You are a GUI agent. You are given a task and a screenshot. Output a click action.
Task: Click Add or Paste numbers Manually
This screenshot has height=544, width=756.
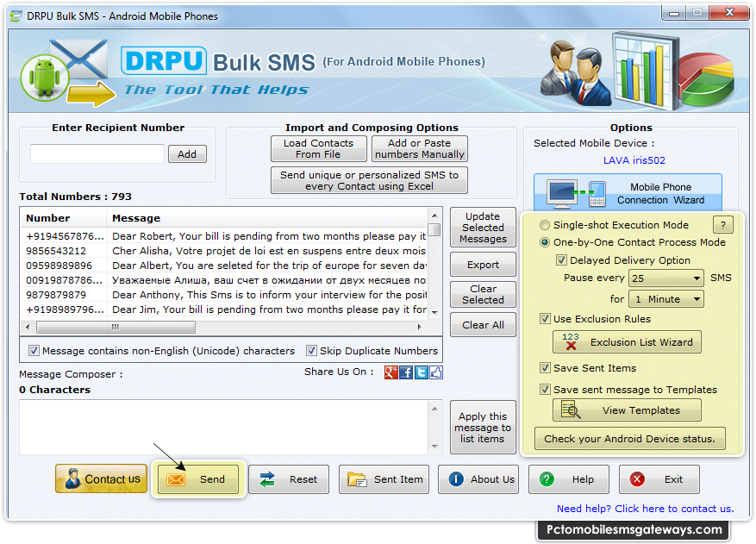[x=420, y=148]
